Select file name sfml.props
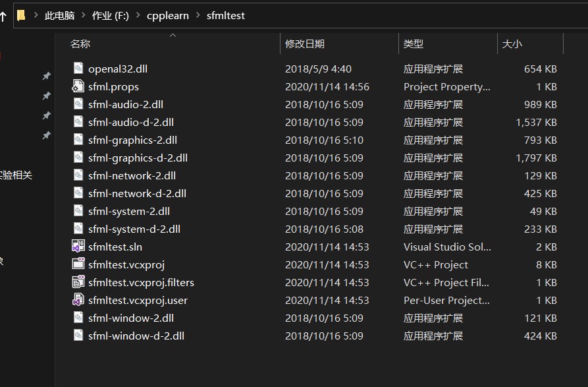This screenshot has height=387, width=588. click(114, 87)
